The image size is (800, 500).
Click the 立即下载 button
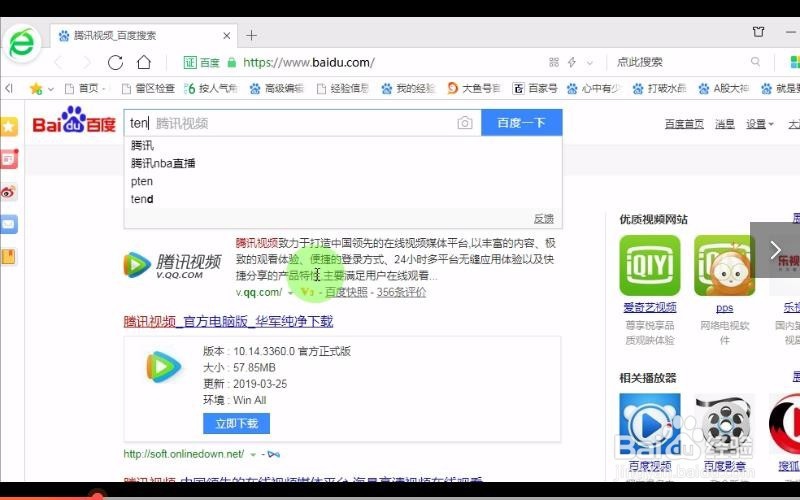tap(236, 423)
